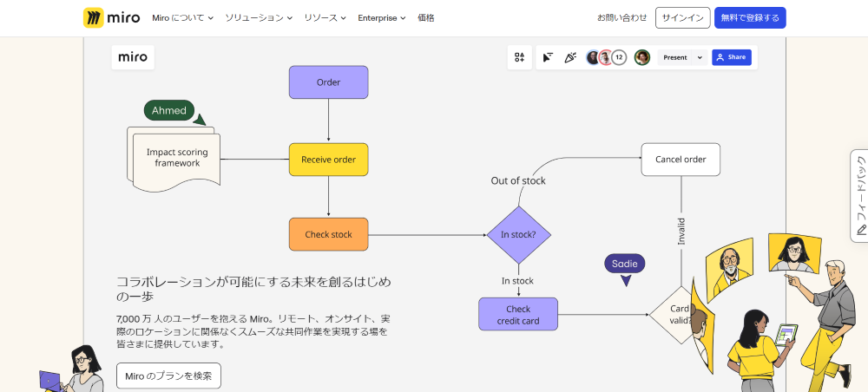Click the Sadie cursor label
The width and height of the screenshot is (868, 392).
pyautogui.click(x=625, y=264)
